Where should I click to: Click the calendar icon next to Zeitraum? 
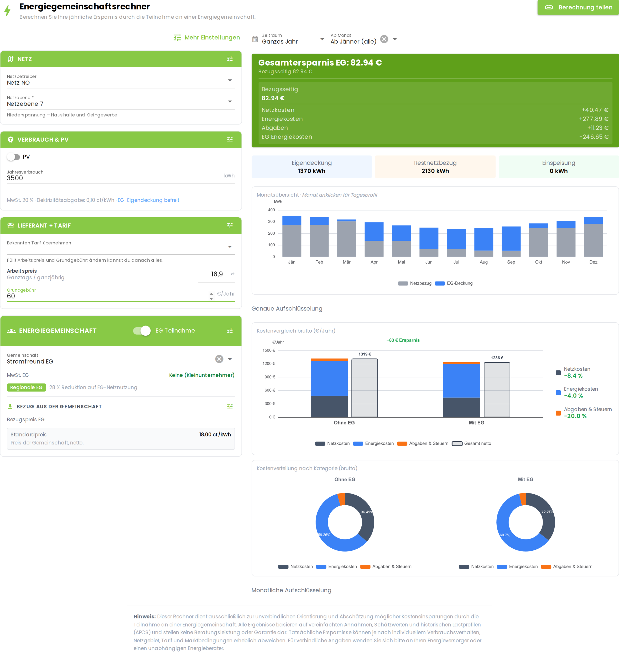click(x=255, y=40)
